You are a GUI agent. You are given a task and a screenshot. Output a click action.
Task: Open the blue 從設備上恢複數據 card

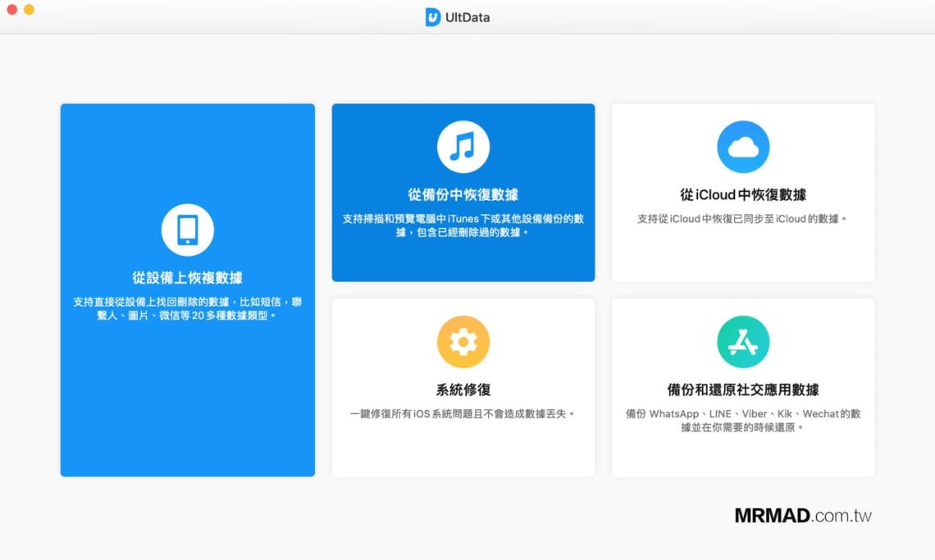click(x=187, y=289)
